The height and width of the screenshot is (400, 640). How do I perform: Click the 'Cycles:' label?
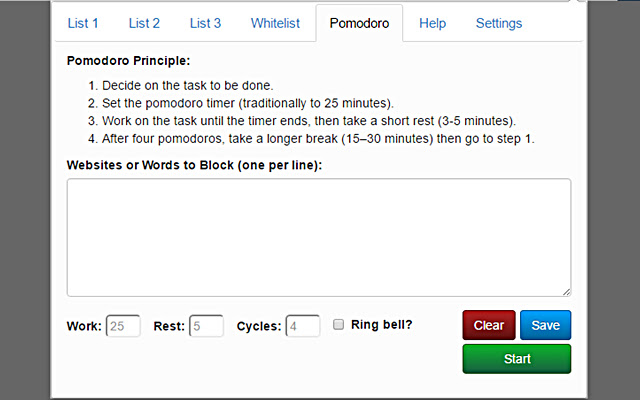259,326
